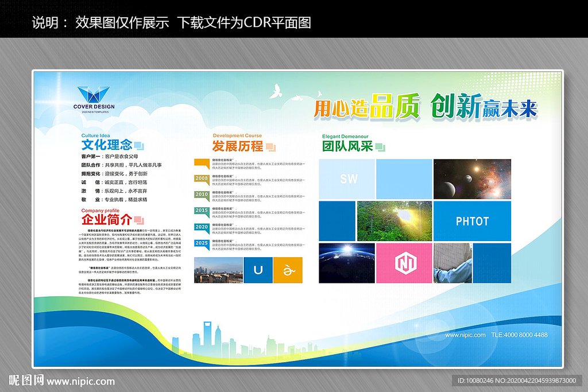The height and width of the screenshot is (392, 588).
Task: Click the headline 创新赢未来
Action: pos(483,106)
